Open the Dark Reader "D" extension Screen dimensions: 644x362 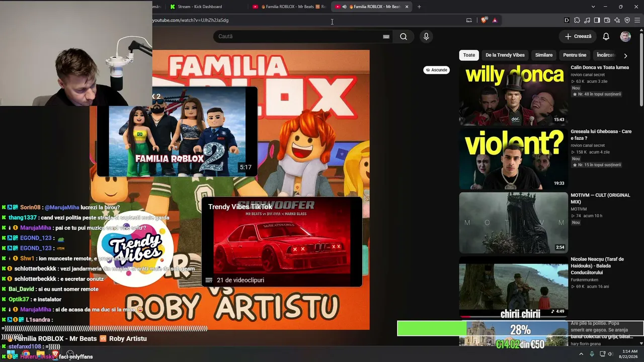[x=567, y=20]
